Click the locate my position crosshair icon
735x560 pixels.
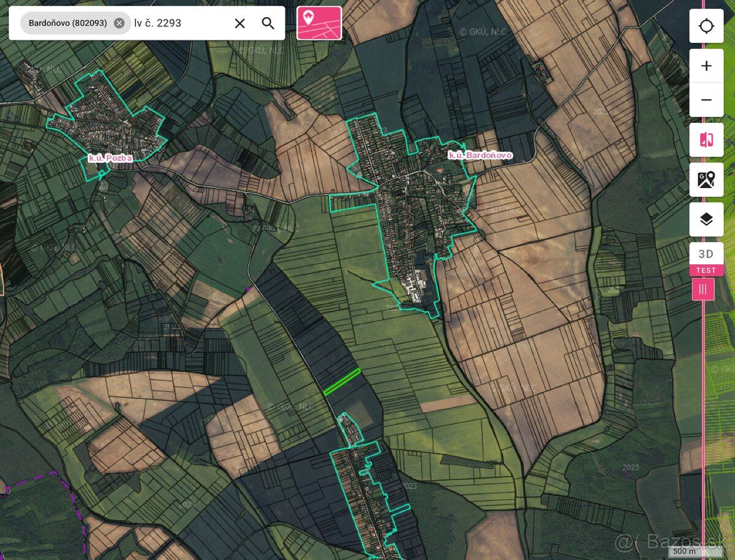[706, 26]
